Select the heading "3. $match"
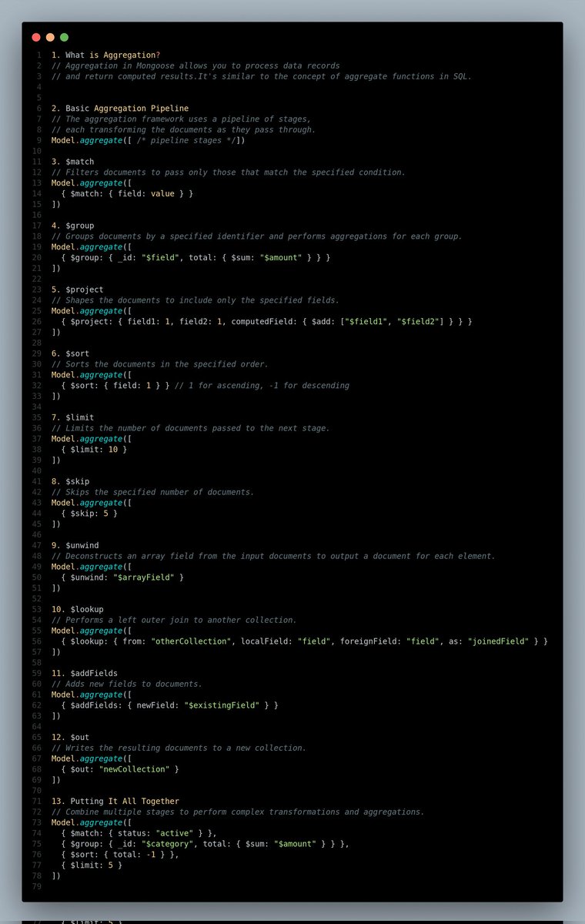Image resolution: width=585 pixels, height=924 pixels. click(73, 161)
